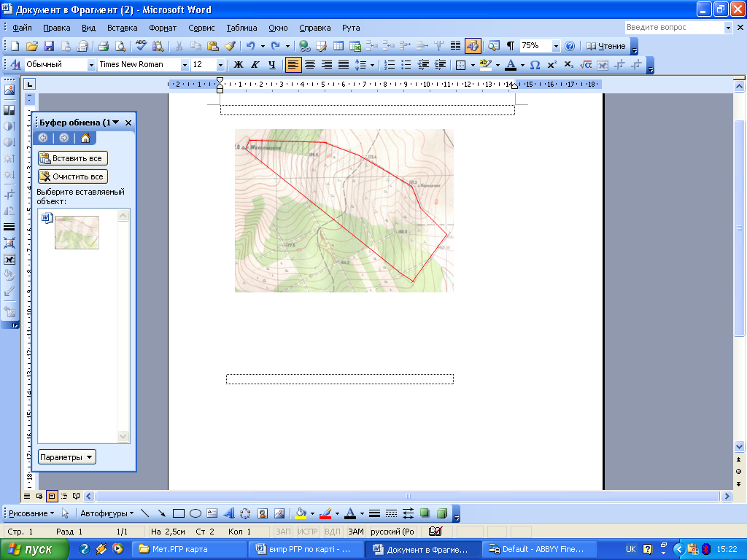Expand the zoom percentage dropdown showing 75%

556,46
